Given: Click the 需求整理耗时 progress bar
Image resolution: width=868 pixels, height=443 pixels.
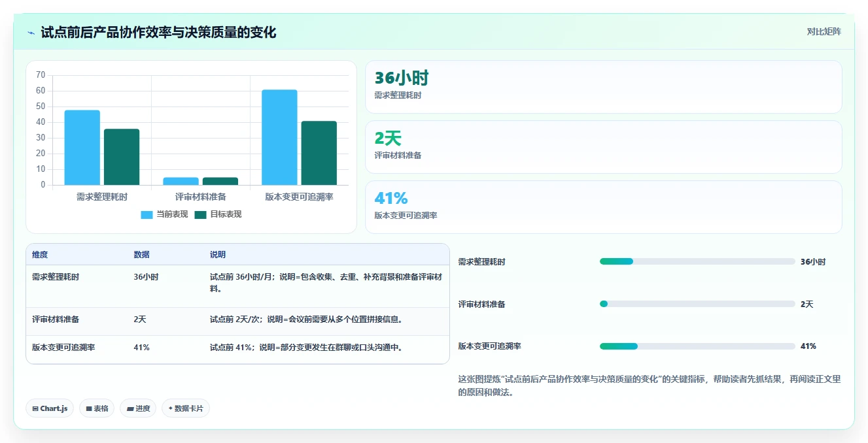Looking at the screenshot, I should pyautogui.click(x=697, y=261).
